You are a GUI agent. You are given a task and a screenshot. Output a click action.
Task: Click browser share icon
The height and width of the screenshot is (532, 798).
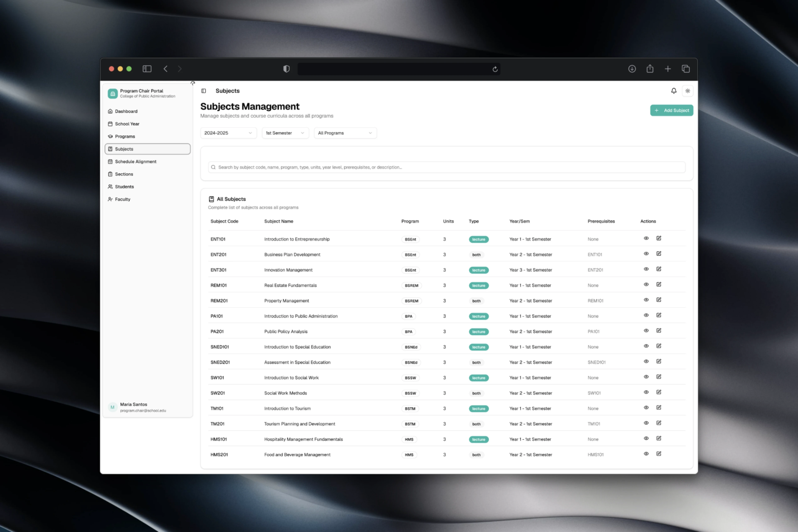pyautogui.click(x=650, y=69)
